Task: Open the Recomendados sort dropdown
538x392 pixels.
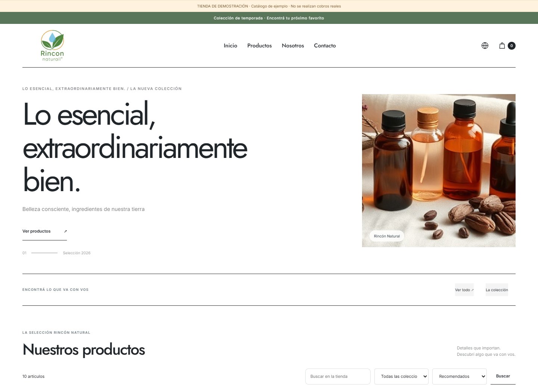Action: 460,376
